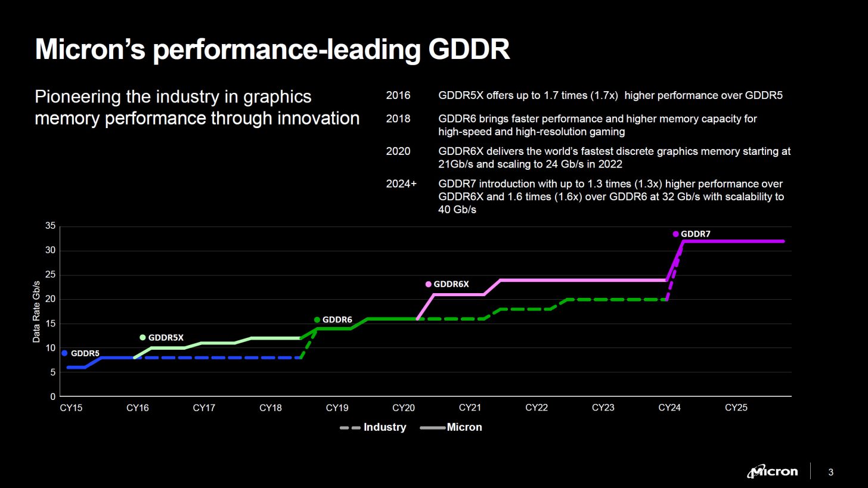Click the CY19 x-axis label
The height and width of the screenshot is (488, 868).
(337, 408)
